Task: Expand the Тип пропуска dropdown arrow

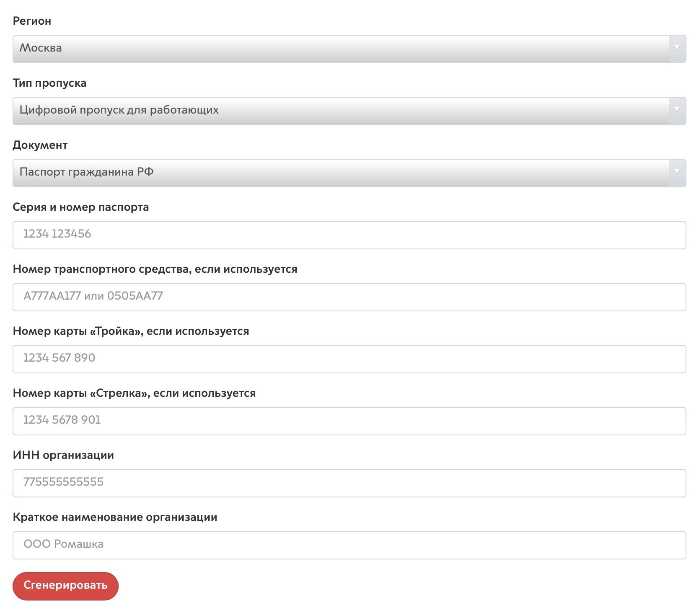Action: [677, 111]
